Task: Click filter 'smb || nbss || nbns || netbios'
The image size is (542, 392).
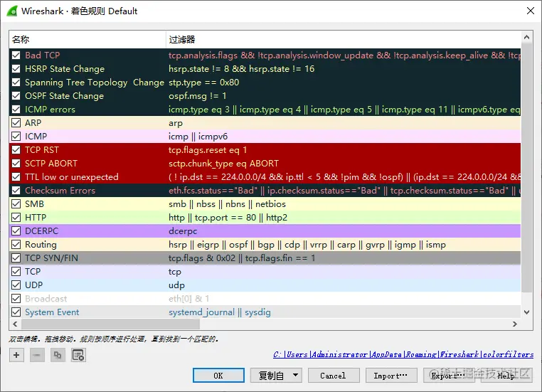Action: click(227, 204)
